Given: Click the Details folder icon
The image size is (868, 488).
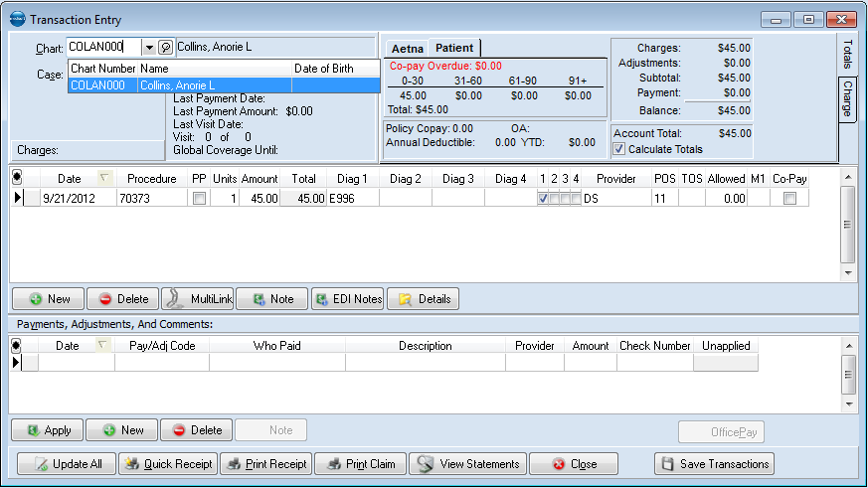Looking at the screenshot, I should coord(406,299).
